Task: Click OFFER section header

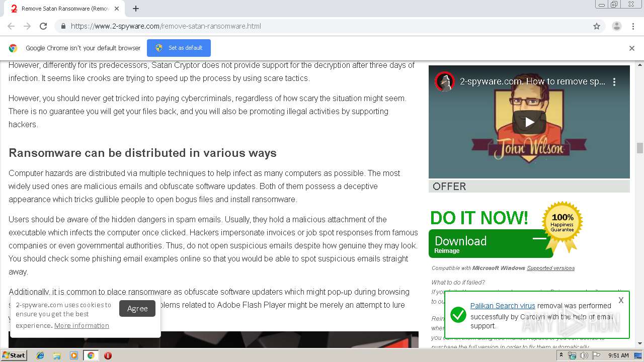Action: tap(529, 187)
